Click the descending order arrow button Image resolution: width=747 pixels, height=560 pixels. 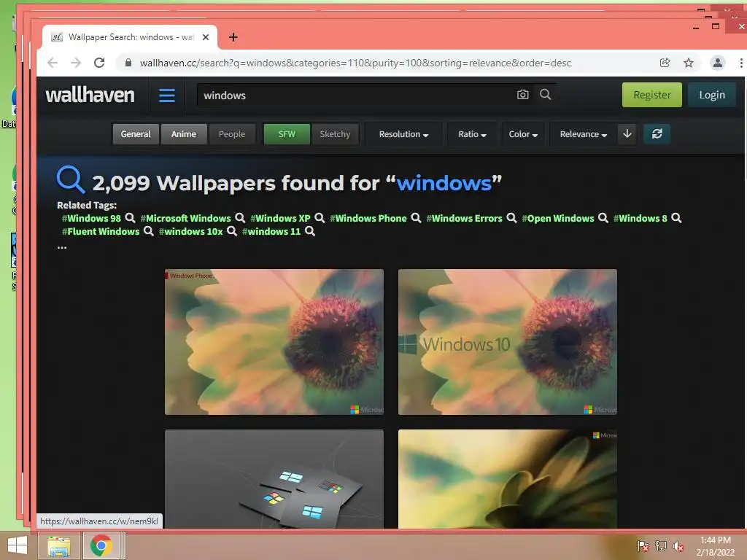tap(627, 134)
